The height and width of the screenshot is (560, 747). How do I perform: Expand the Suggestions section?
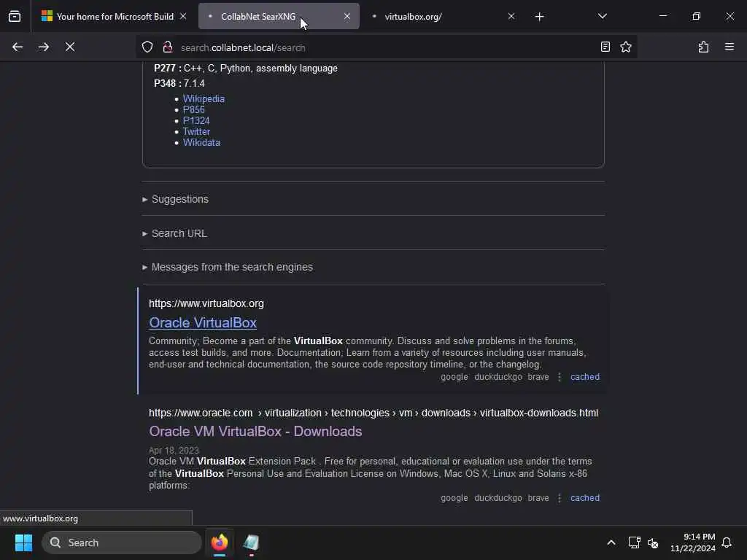(175, 199)
